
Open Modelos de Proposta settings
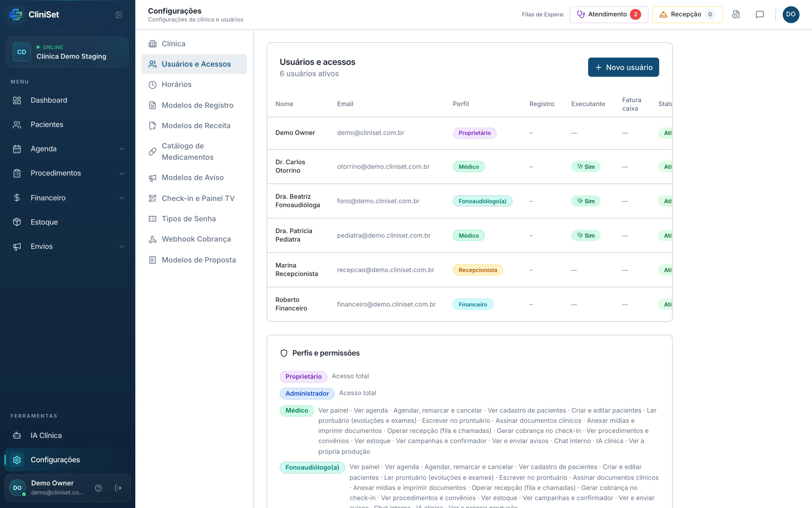coord(194,260)
